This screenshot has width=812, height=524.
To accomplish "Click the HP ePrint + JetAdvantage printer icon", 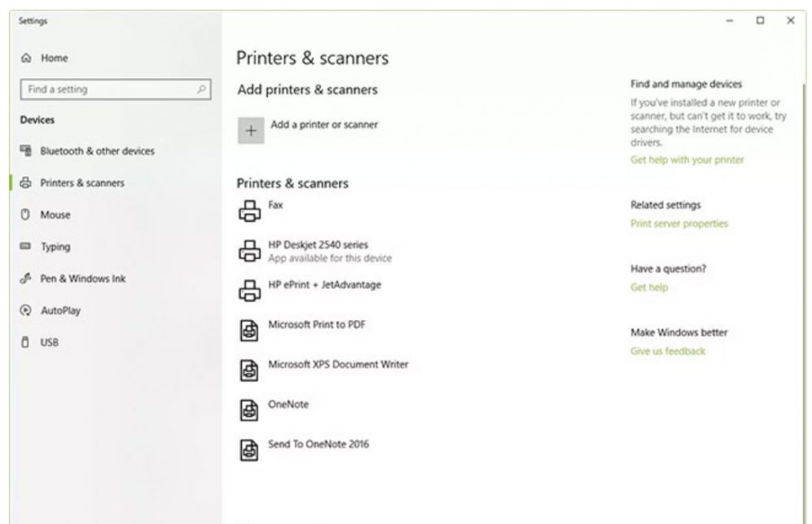I will (x=248, y=286).
